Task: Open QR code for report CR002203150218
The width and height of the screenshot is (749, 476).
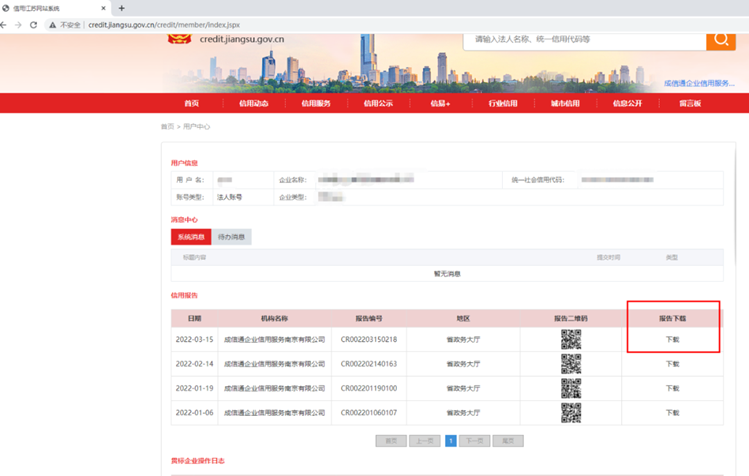Action: pos(571,339)
